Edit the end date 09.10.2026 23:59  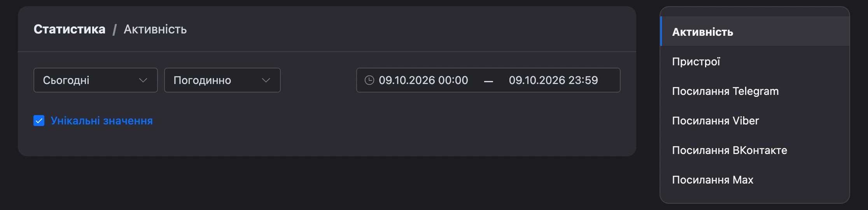point(553,80)
